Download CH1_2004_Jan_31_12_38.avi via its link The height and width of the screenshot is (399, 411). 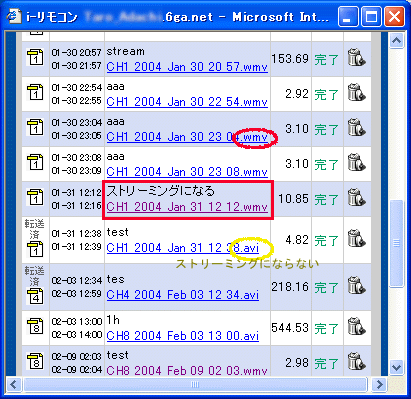[x=183, y=248]
